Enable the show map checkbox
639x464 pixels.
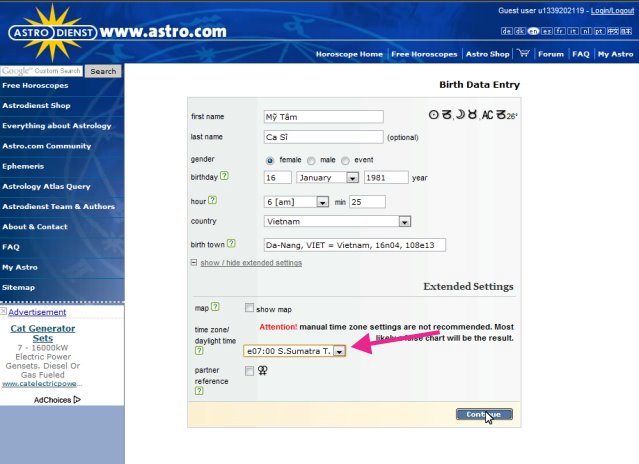point(249,309)
